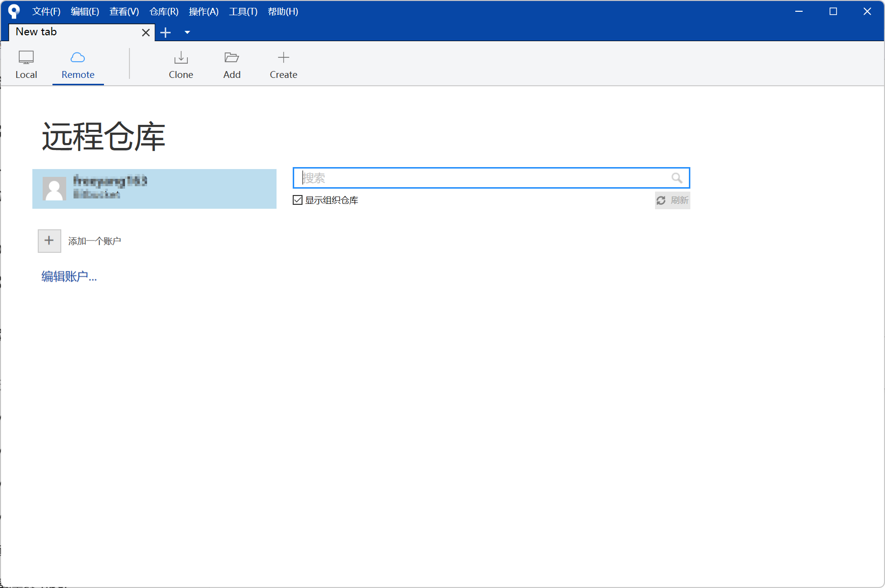Focus the 搜索 search field
Screen dimensions: 885x588
[x=491, y=178]
